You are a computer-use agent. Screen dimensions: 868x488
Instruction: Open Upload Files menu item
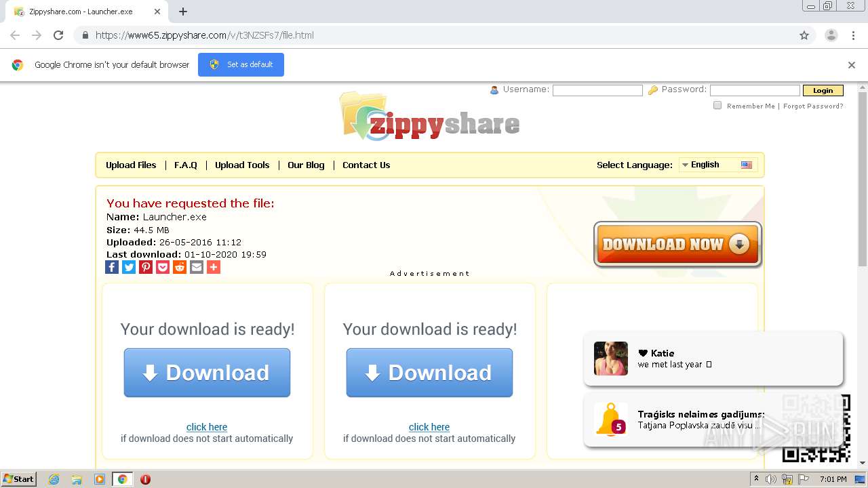131,165
